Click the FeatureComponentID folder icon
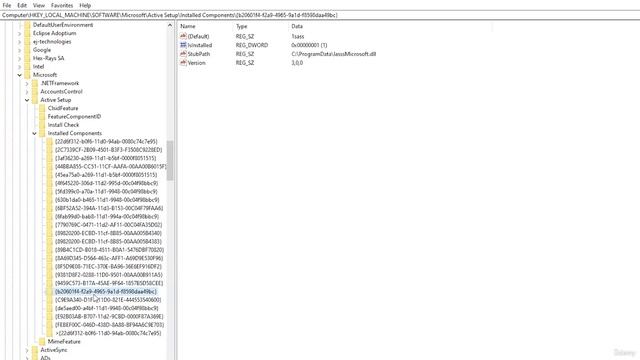640x360 pixels. tap(42, 117)
